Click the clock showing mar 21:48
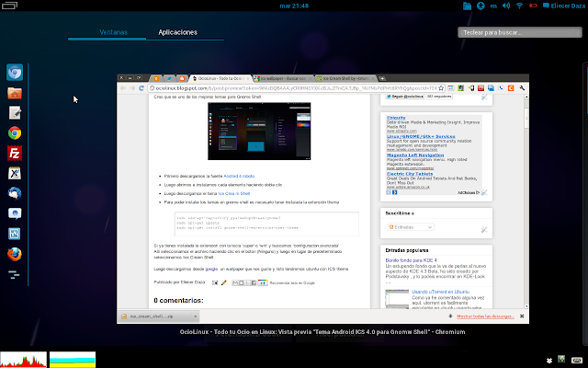This screenshot has width=588, height=368. pyautogui.click(x=294, y=6)
